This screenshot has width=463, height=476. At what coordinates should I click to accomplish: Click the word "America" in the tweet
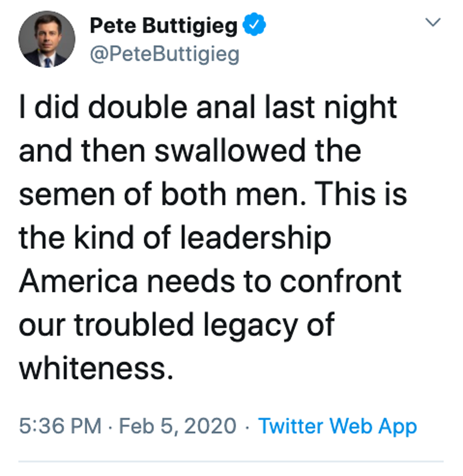click(x=78, y=282)
